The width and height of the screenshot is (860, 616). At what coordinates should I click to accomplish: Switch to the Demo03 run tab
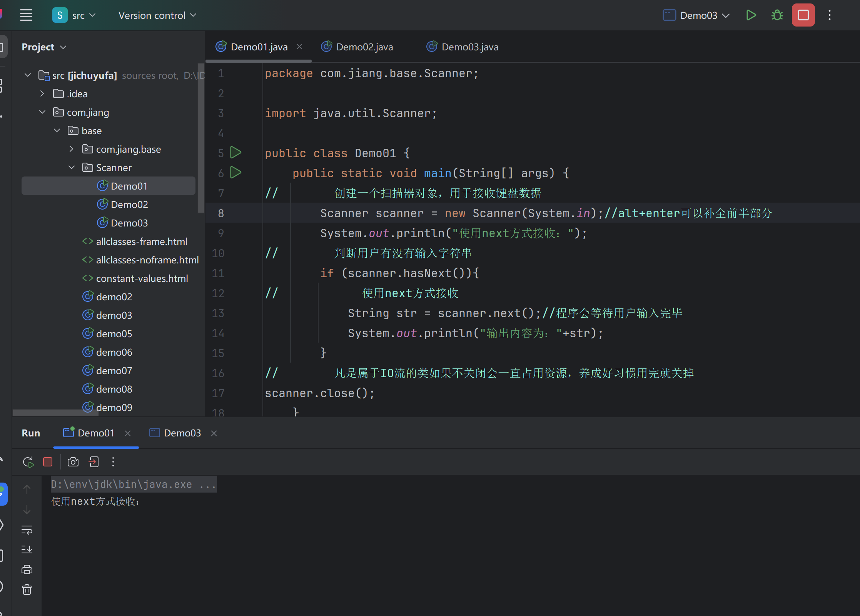182,433
